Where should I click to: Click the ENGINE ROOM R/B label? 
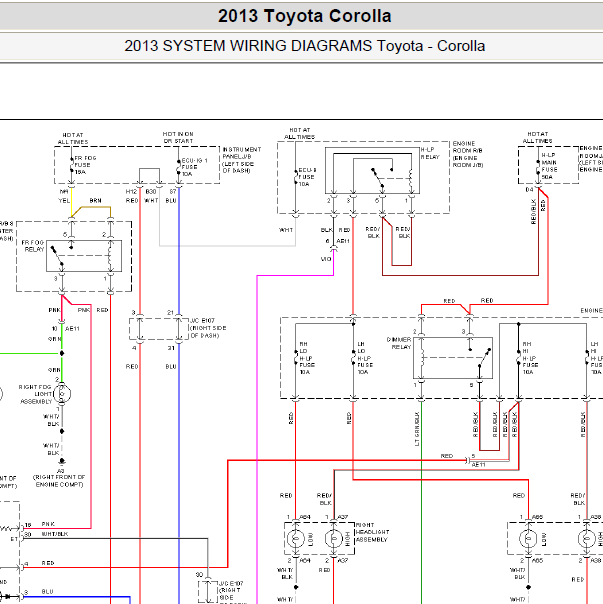(x=468, y=154)
